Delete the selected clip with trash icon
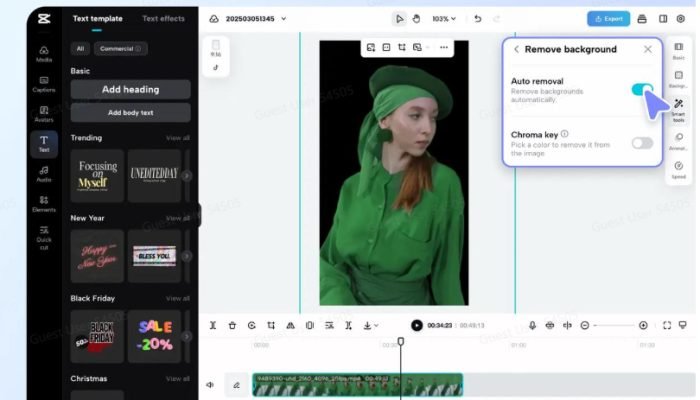The height and width of the screenshot is (400, 700). click(232, 325)
